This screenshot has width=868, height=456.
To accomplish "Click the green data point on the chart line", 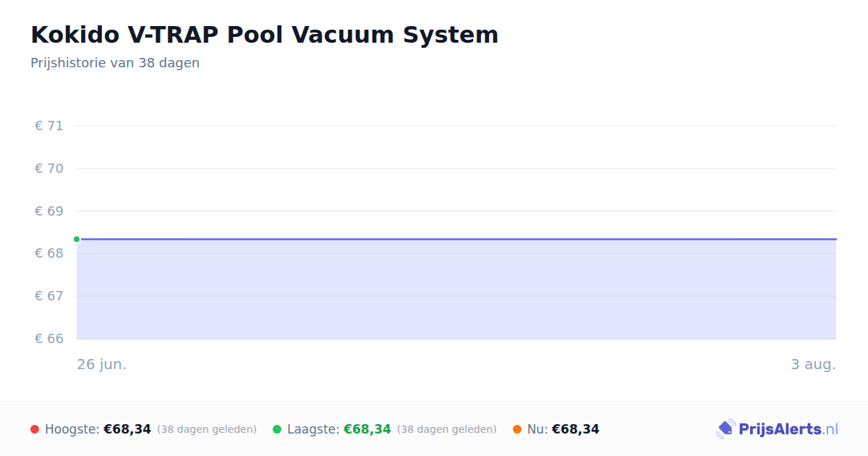I will click(x=77, y=239).
